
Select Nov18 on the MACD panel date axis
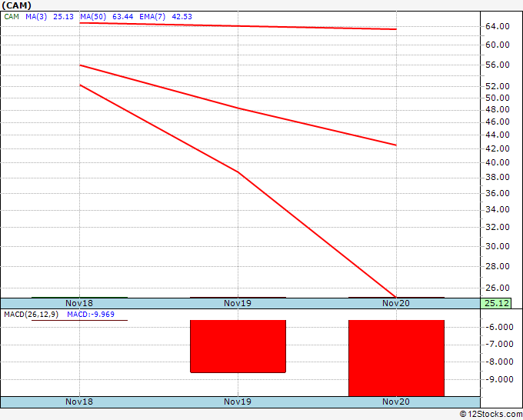tap(79, 402)
